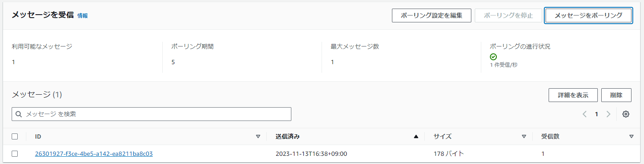Click the 詳細を表示 button
The image size is (644, 164).
[573, 95]
